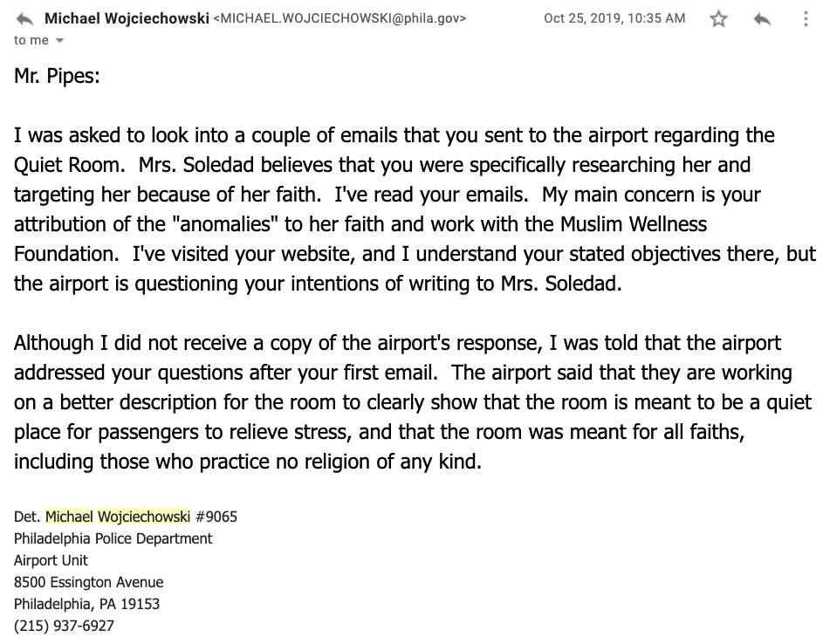
Task: Click the highlighted word "Michael" in signature
Action: pos(69,517)
